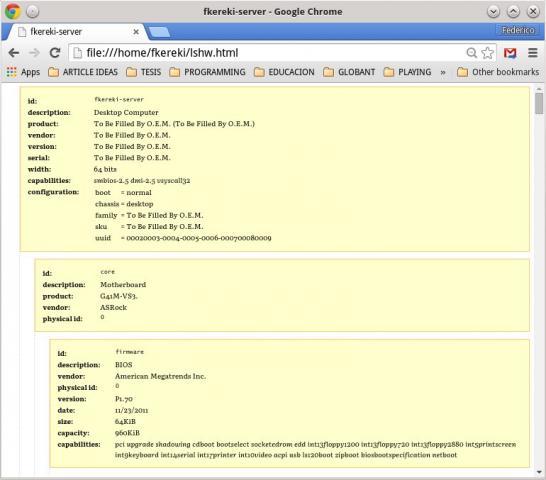Open the Apps grid shortcut
This screenshot has width=546, height=480.
23,72
